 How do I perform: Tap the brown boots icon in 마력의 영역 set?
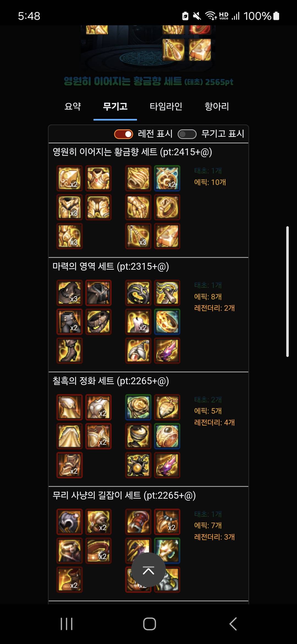point(70,351)
